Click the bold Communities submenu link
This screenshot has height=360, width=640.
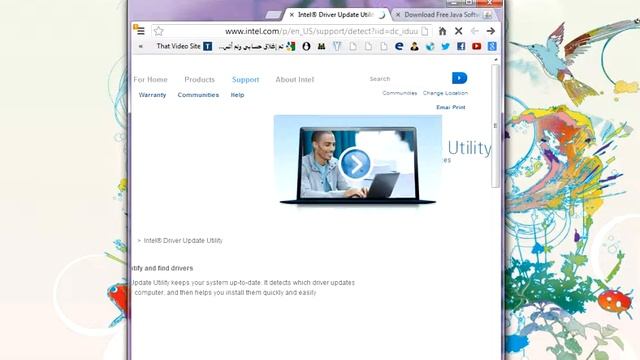tap(198, 95)
